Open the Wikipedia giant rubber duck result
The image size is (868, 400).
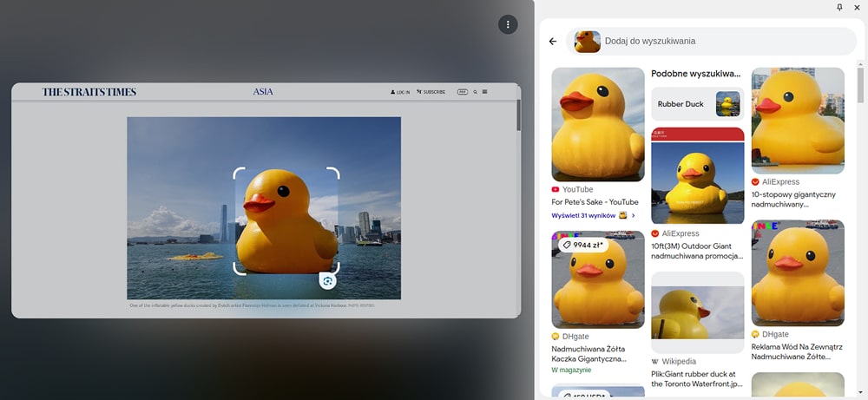pyautogui.click(x=697, y=312)
